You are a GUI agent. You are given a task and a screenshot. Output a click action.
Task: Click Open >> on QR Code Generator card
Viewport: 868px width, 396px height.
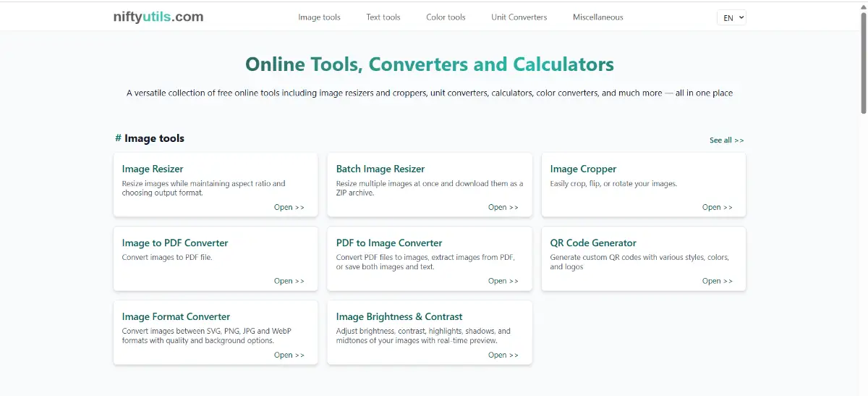coord(717,281)
